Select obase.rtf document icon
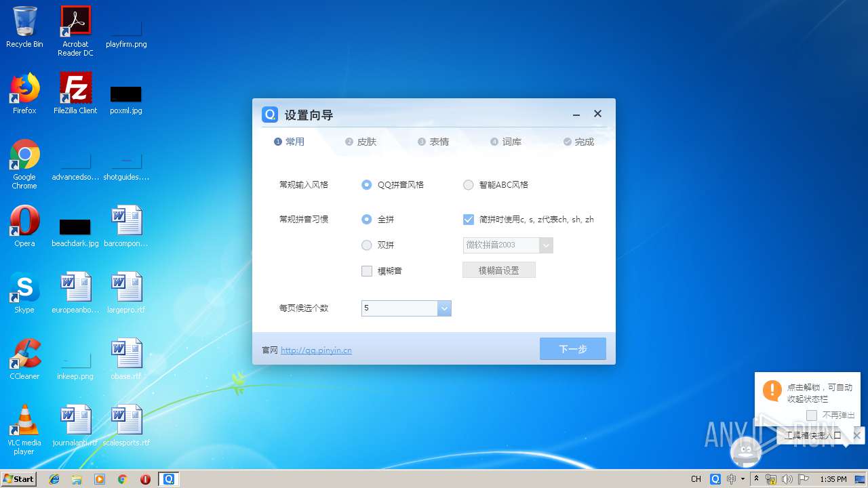 (x=126, y=359)
